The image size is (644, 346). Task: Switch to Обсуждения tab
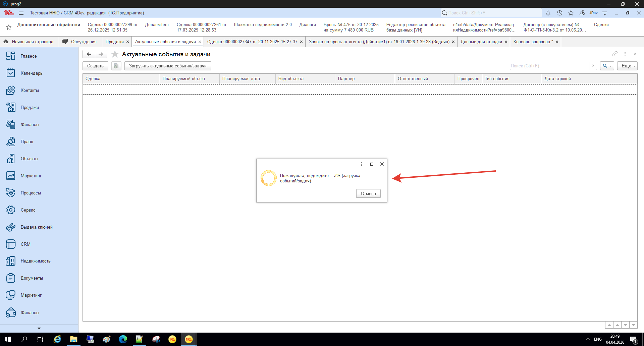[84, 42]
